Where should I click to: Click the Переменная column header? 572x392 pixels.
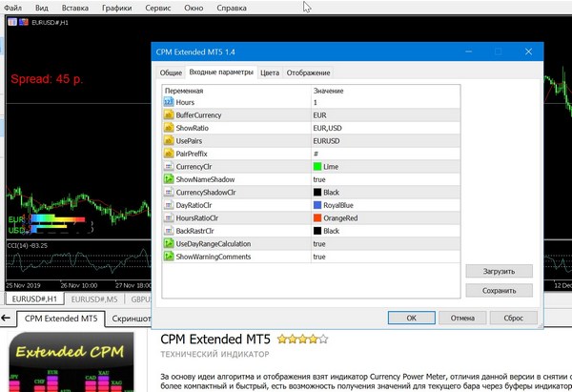tap(236, 91)
